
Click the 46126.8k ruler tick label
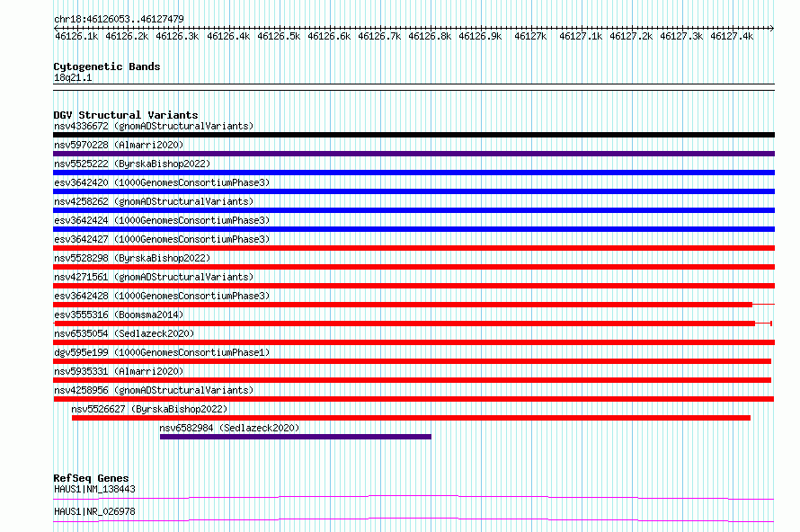click(x=430, y=36)
